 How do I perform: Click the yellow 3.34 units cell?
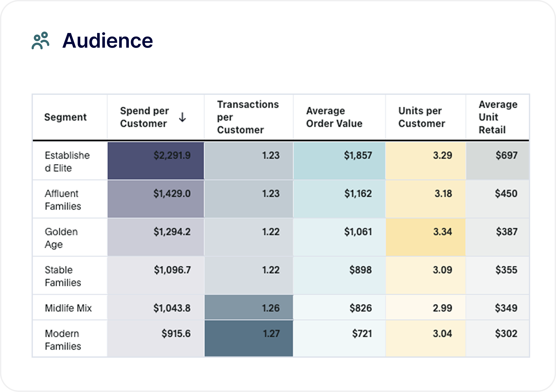[426, 237]
